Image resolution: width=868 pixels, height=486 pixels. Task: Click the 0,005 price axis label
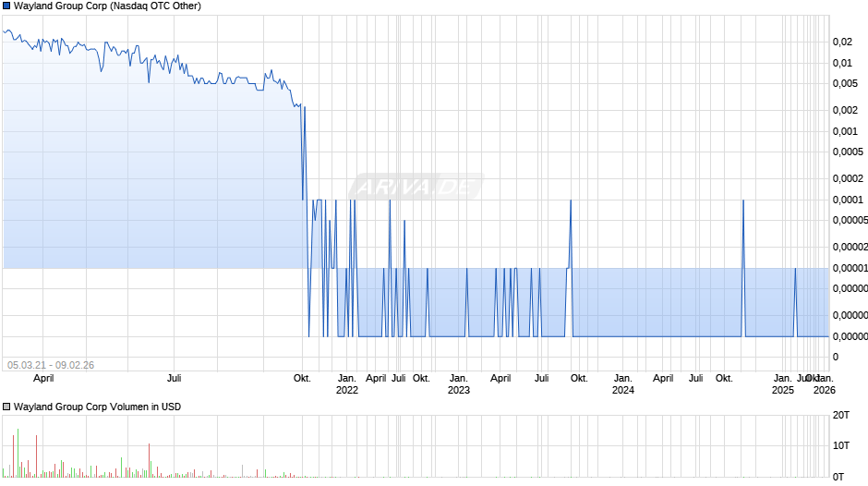click(845, 84)
